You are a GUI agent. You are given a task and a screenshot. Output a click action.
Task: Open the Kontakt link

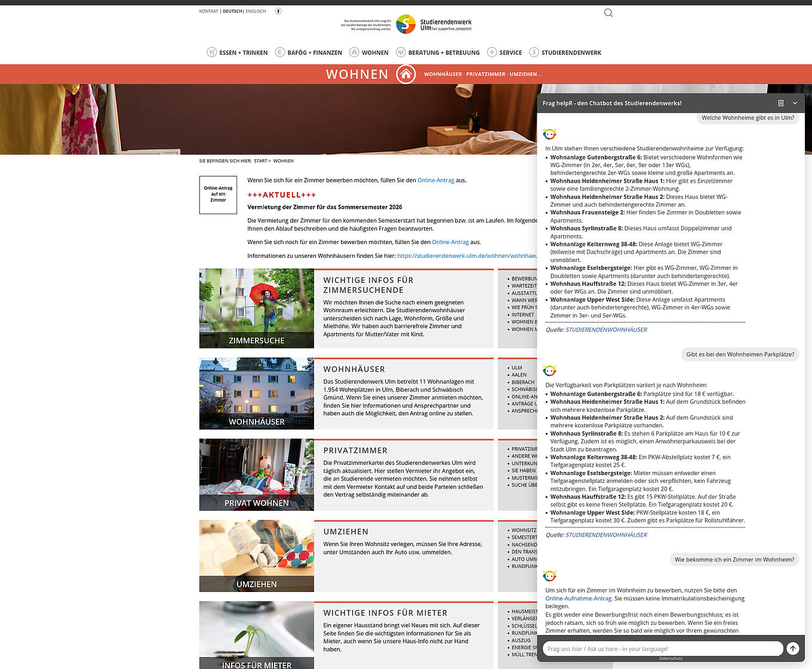point(209,11)
